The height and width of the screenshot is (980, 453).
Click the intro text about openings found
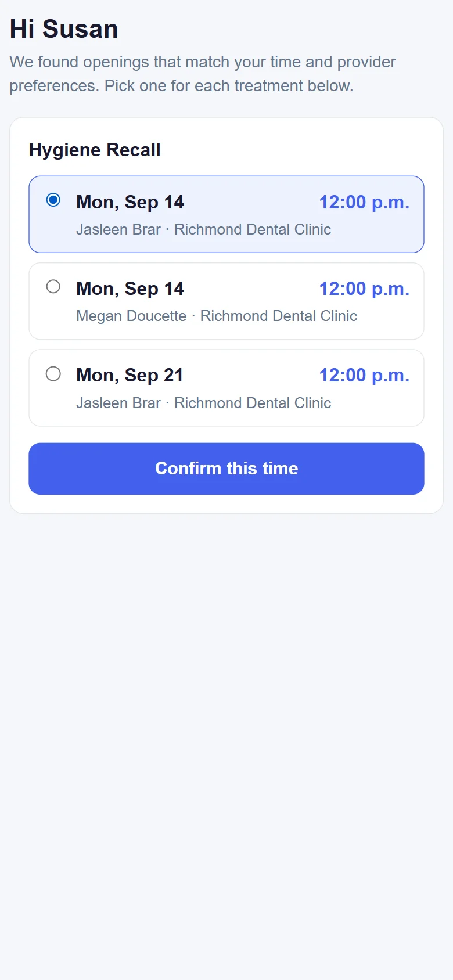click(203, 74)
